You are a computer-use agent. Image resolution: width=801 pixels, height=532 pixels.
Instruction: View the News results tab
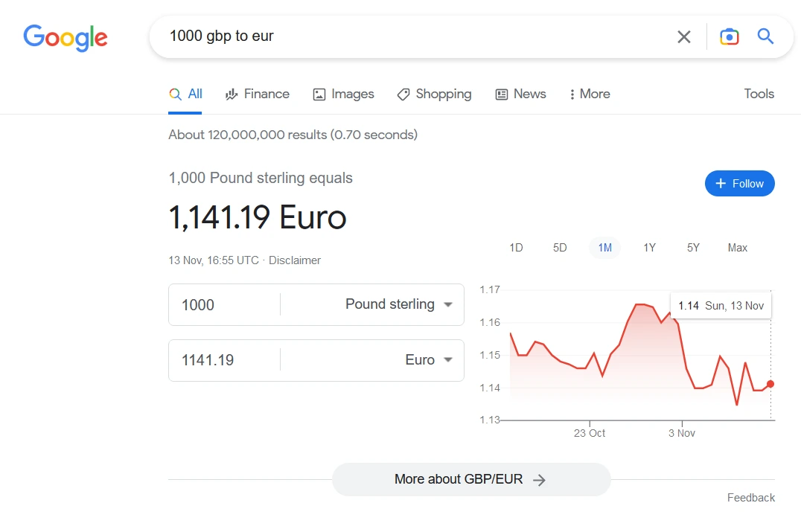click(520, 94)
